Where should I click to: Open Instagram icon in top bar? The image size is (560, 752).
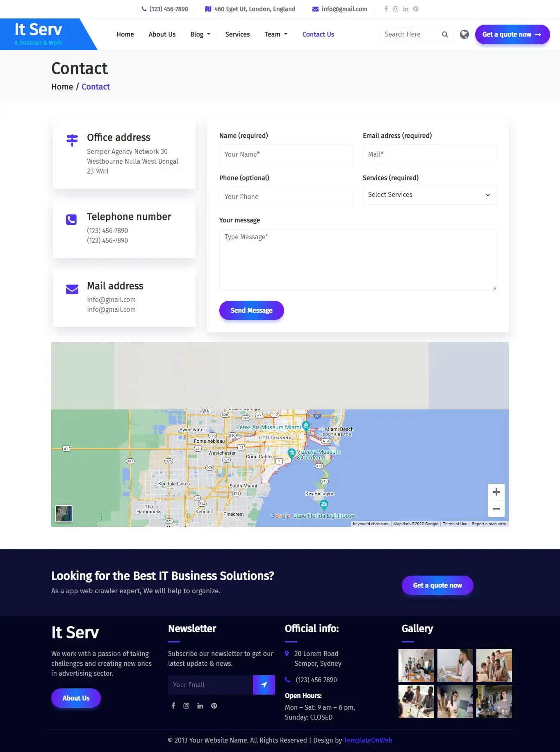tap(396, 9)
